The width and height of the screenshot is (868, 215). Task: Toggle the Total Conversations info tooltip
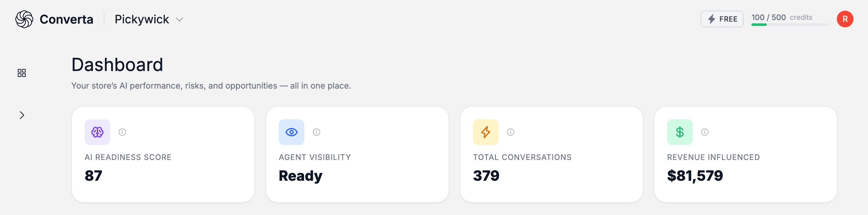pyautogui.click(x=511, y=132)
